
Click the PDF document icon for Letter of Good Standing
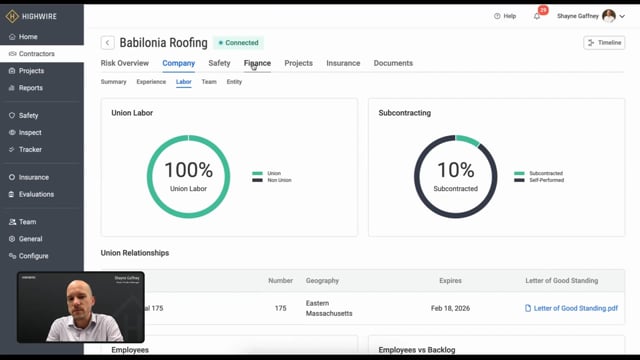click(x=528, y=308)
